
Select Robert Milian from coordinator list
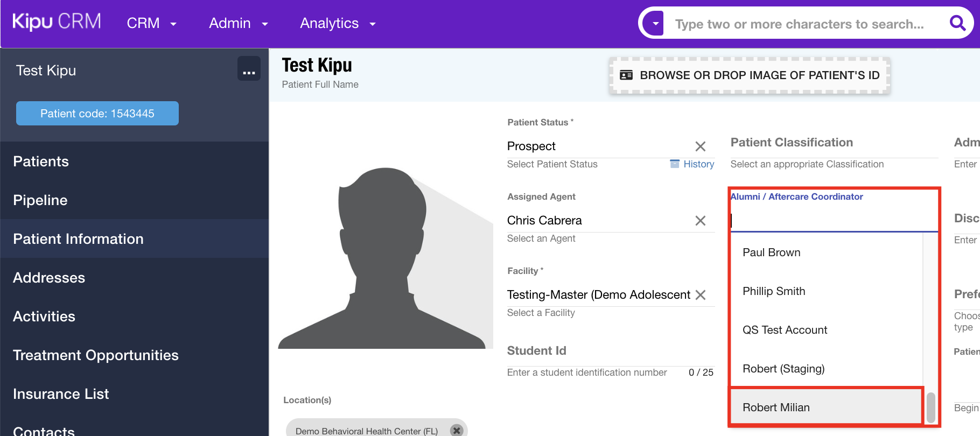[x=776, y=407]
